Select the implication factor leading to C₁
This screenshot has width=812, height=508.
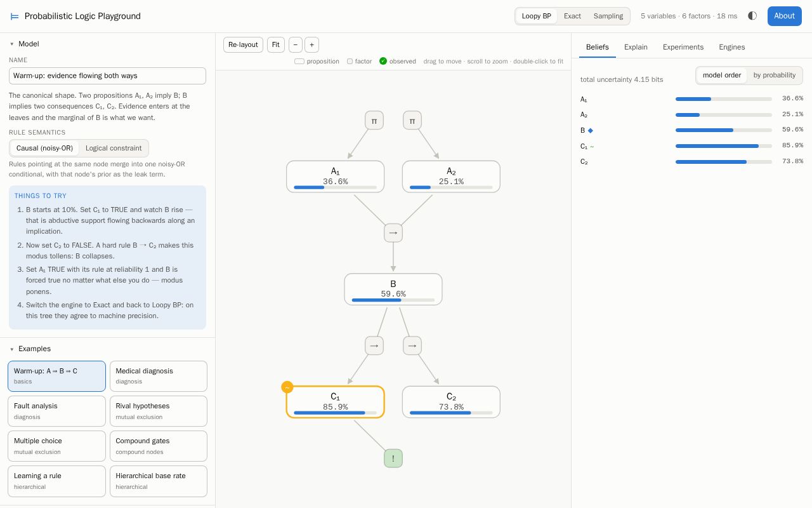pos(374,345)
